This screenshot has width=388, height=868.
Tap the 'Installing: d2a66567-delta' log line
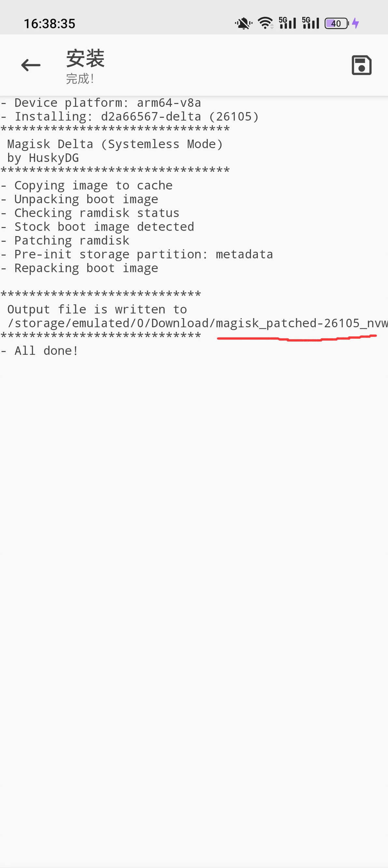coord(130,117)
